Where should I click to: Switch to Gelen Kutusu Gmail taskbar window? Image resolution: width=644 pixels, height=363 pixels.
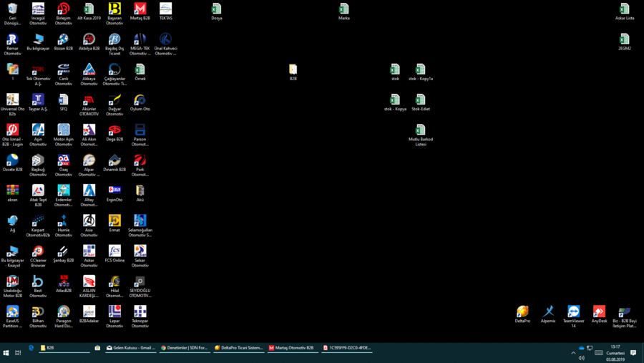pos(130,348)
